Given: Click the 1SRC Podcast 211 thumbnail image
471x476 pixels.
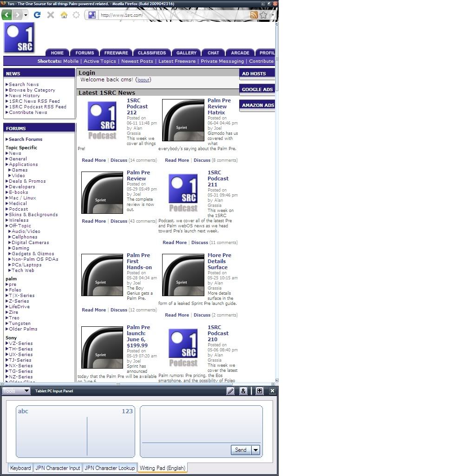Looking at the screenshot, I should 183,192.
